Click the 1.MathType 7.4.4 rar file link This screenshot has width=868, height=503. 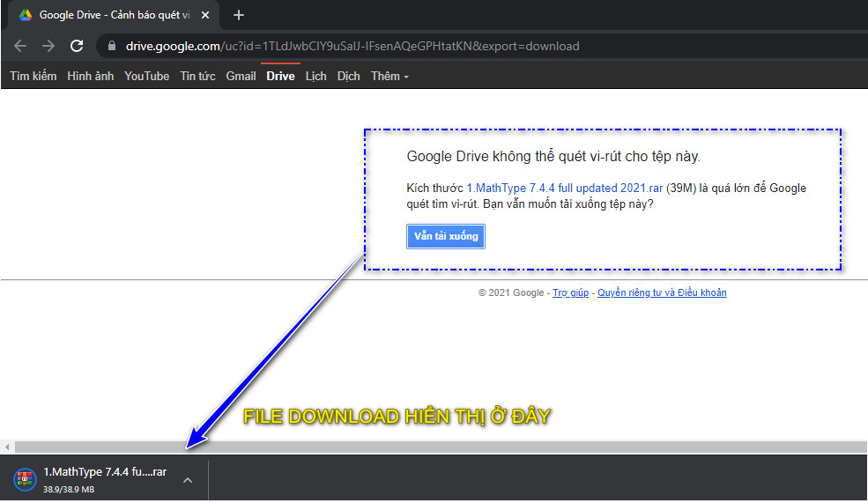click(565, 189)
